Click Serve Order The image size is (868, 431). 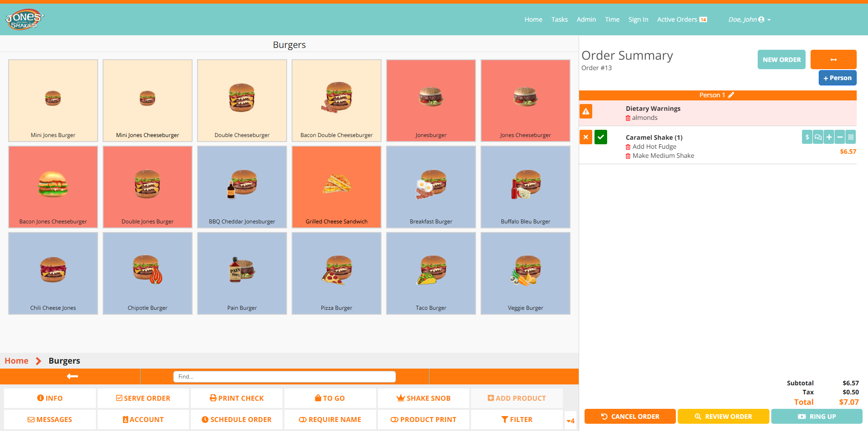pos(143,398)
